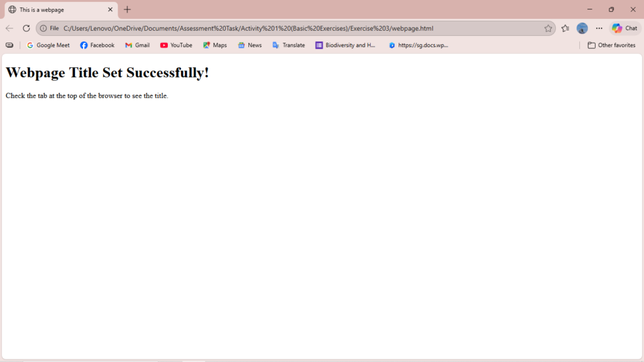The image size is (644, 362).
Task: Open the Settings and more ellipsis menu
Action: 599,28
